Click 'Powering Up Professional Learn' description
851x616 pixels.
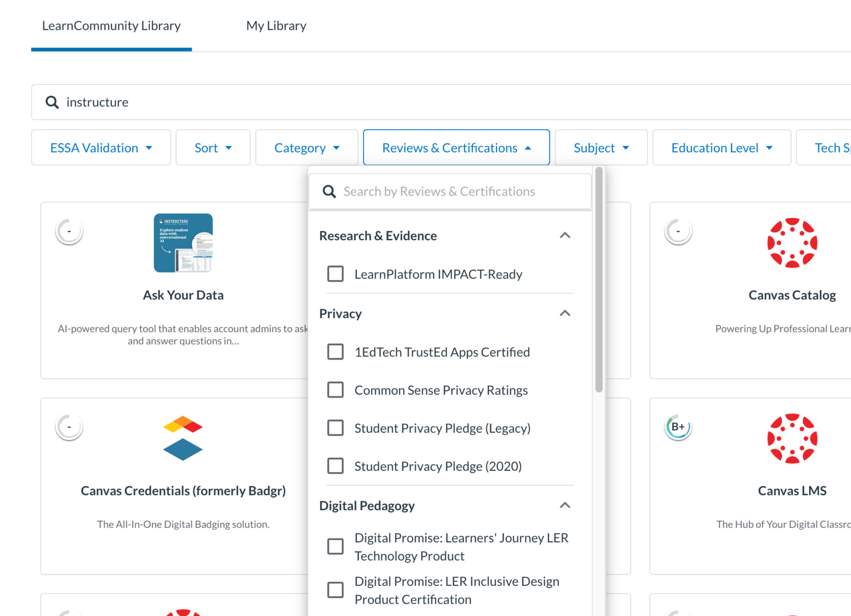pyautogui.click(x=783, y=329)
